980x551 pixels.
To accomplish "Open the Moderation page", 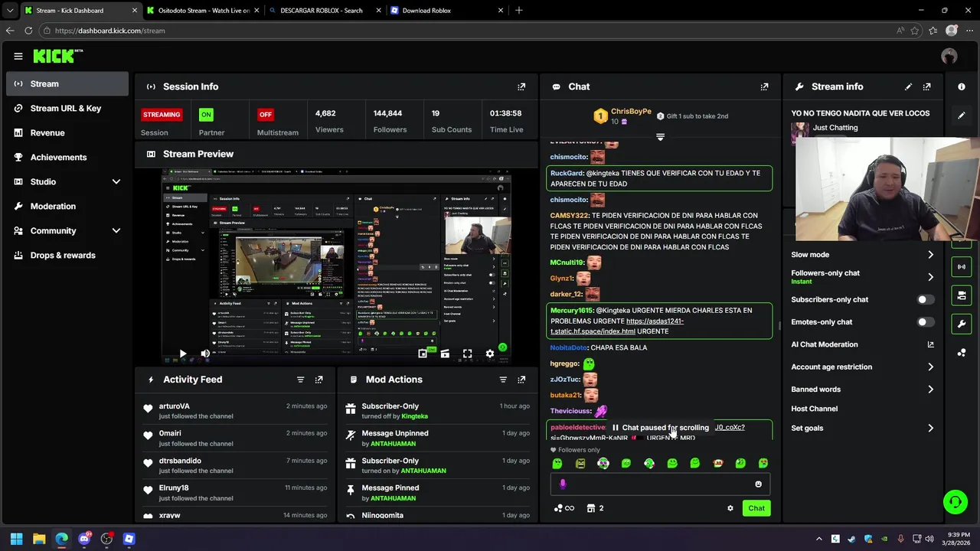I will click(67, 207).
